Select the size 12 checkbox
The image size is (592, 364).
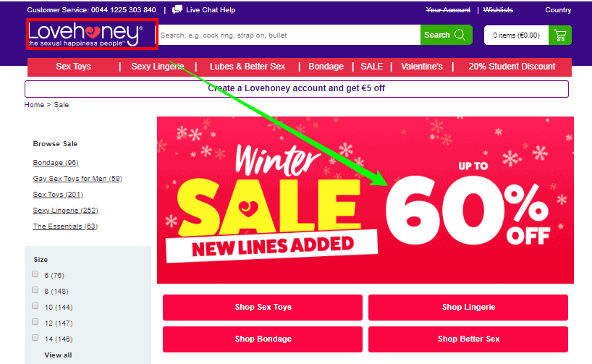[35, 322]
